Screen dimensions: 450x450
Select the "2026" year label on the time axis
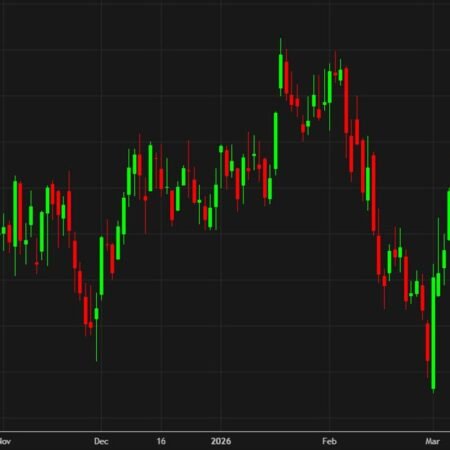point(221,441)
